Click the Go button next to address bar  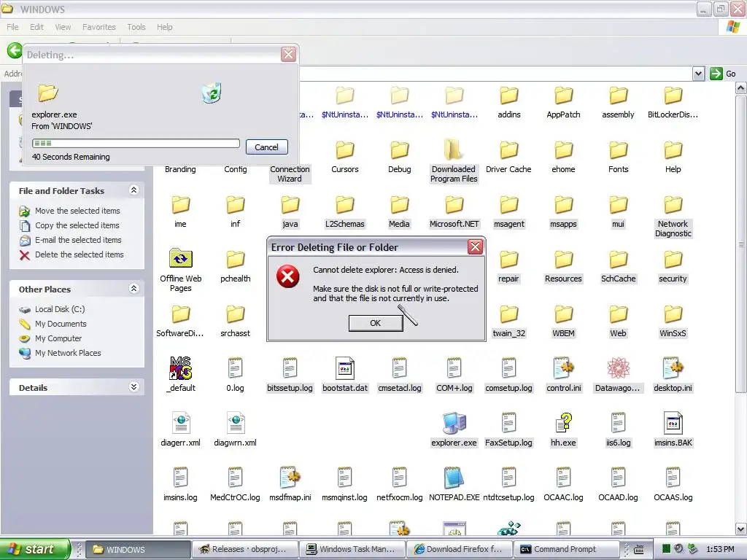723,74
